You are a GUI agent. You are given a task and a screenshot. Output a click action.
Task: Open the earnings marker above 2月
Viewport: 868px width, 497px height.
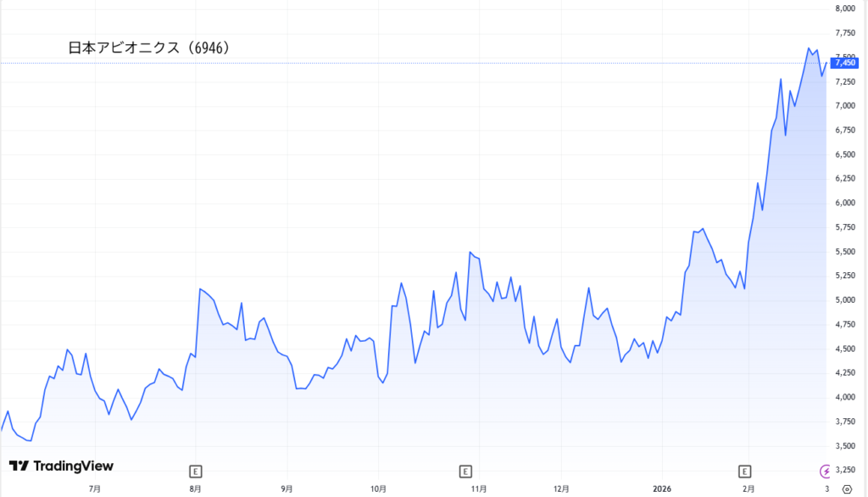[744, 471]
